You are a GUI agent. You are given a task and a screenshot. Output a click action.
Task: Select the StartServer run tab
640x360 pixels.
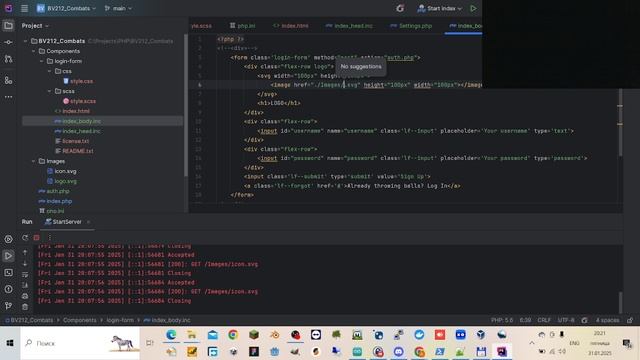pyautogui.click(x=64, y=222)
